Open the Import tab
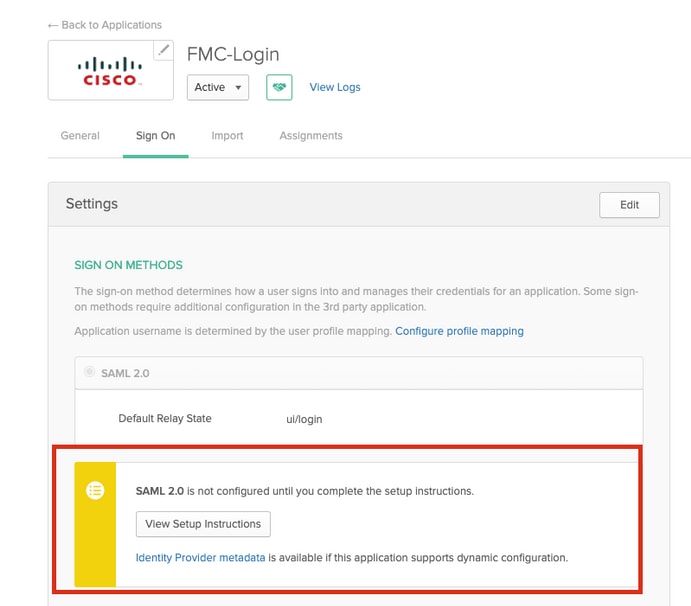Screen dimensions: 691x606 coord(227,136)
